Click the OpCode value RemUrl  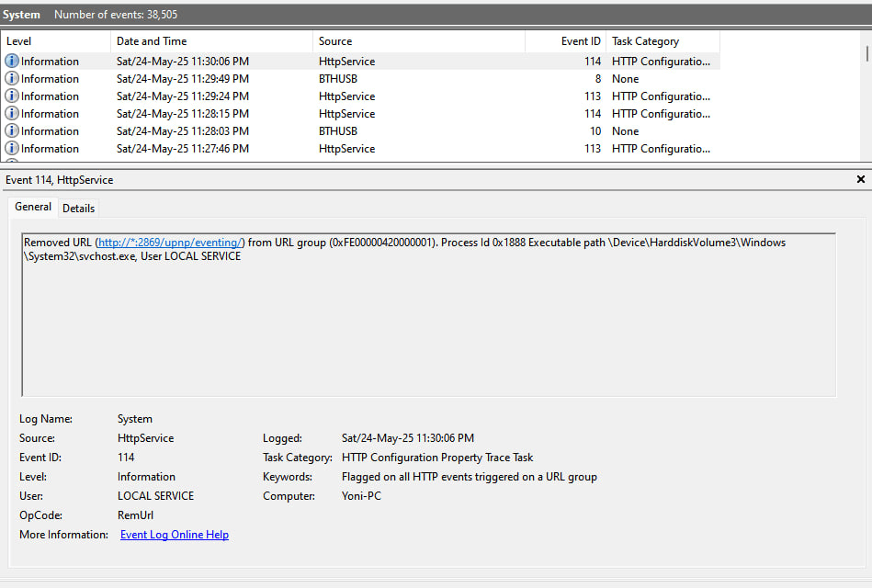click(135, 515)
